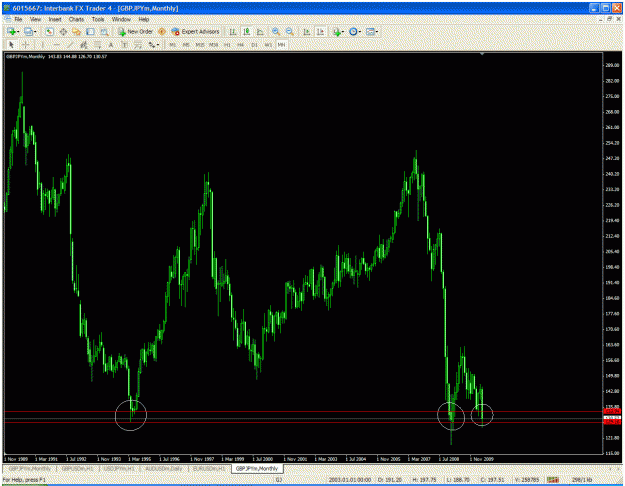
Task: Open the Insert menu
Action: tap(55, 19)
